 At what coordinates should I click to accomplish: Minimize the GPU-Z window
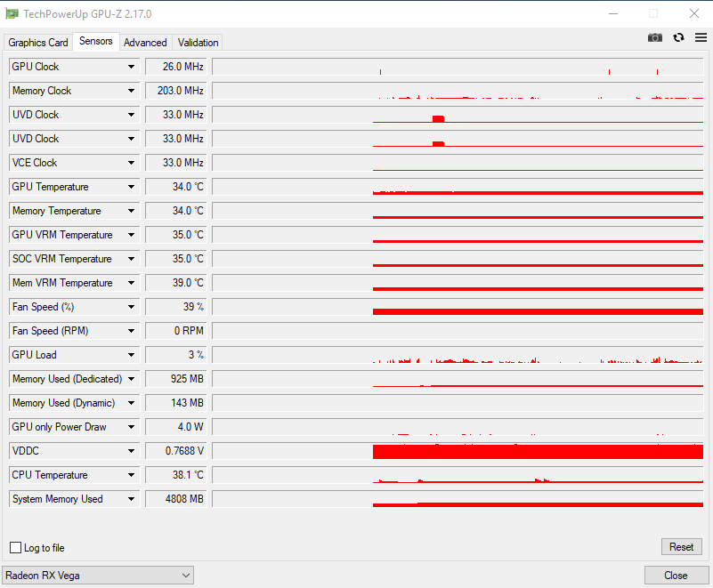613,13
